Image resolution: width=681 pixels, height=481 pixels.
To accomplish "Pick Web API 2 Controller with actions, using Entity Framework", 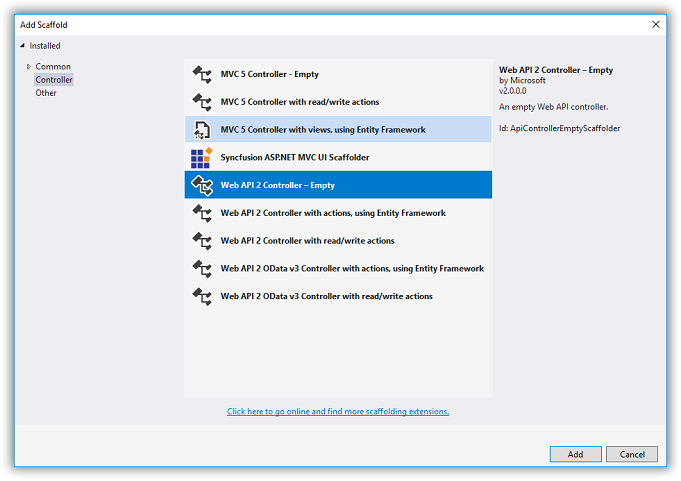I will (x=338, y=213).
